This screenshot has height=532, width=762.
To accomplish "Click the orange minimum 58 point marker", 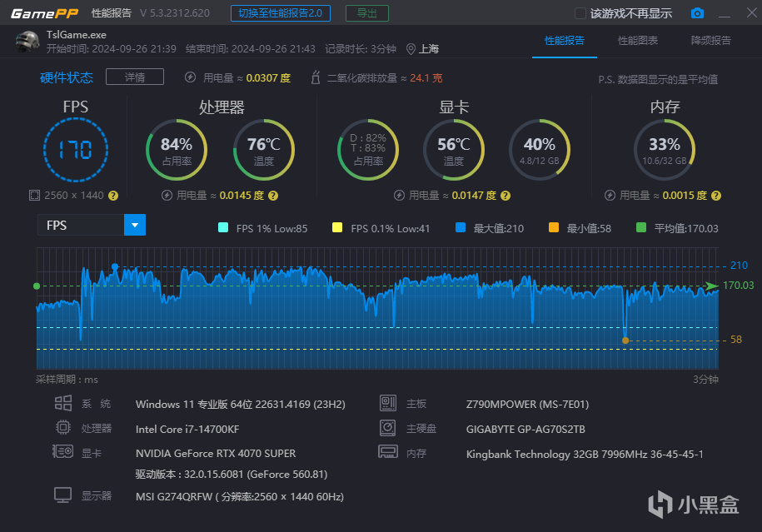I will coord(625,340).
